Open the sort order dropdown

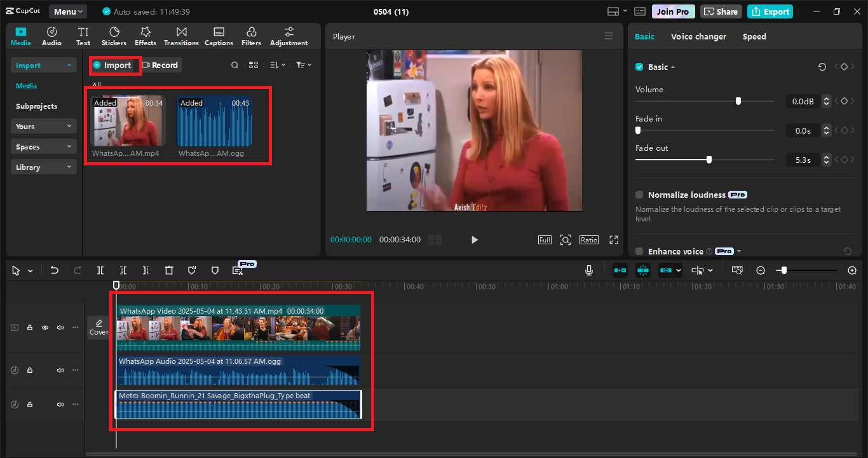[278, 65]
